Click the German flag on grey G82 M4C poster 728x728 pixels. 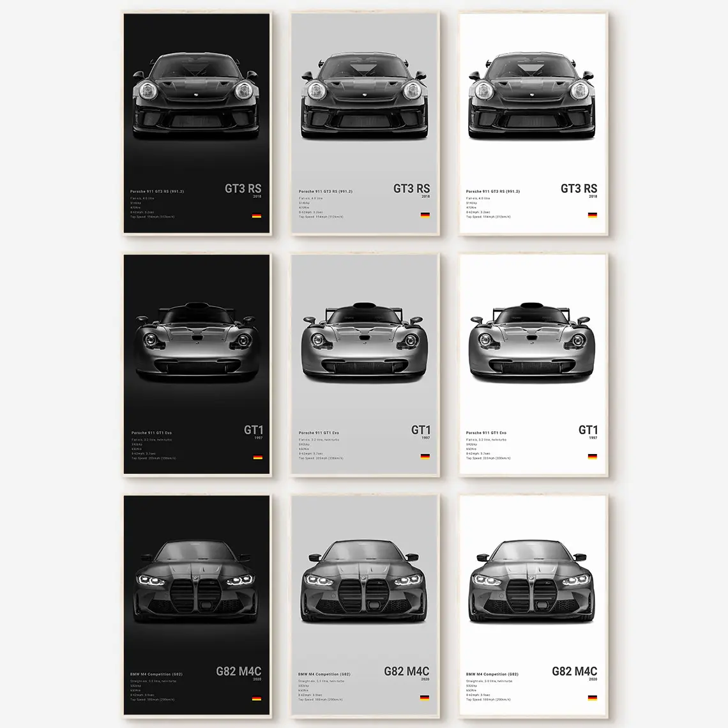(x=425, y=697)
